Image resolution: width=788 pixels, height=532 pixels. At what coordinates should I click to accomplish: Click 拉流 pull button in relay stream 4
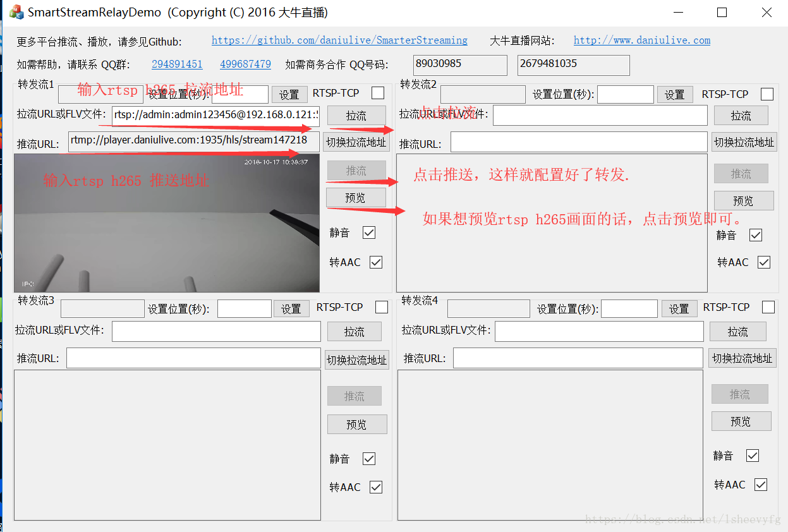pos(738,332)
